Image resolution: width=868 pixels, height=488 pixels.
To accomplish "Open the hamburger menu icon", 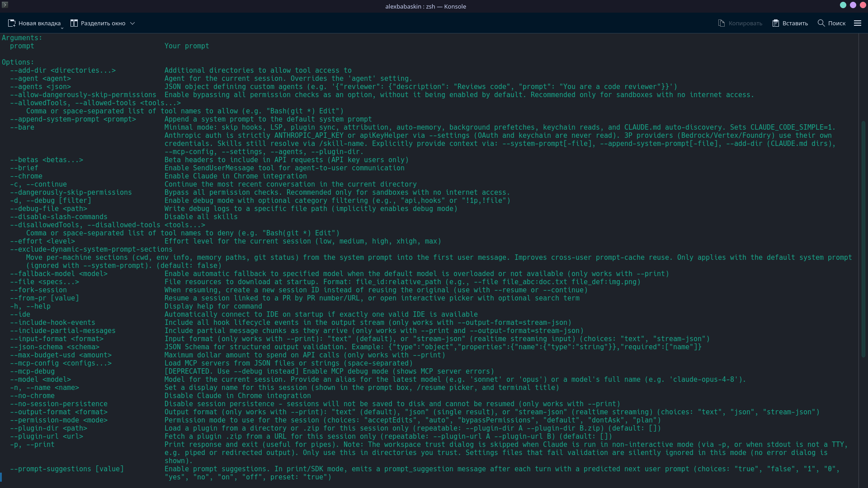I will [x=858, y=23].
